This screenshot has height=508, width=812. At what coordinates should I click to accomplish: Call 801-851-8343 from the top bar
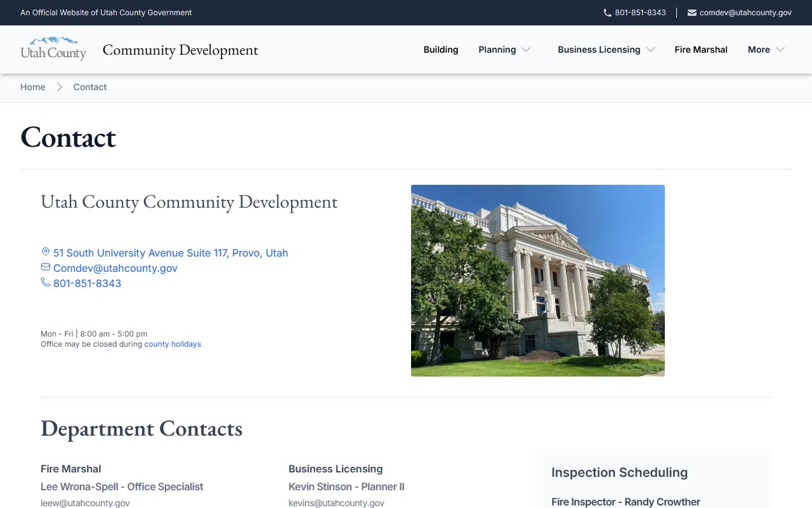640,13
